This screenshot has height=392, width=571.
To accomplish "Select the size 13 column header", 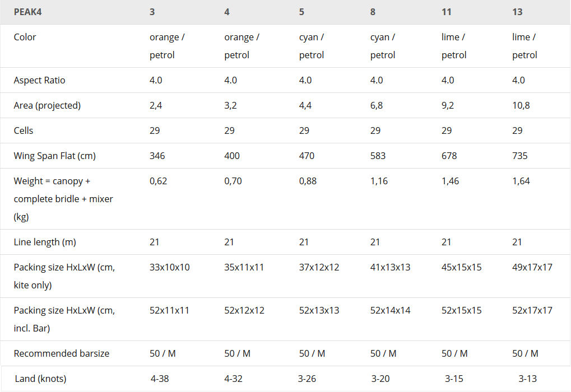I will click(x=517, y=12).
